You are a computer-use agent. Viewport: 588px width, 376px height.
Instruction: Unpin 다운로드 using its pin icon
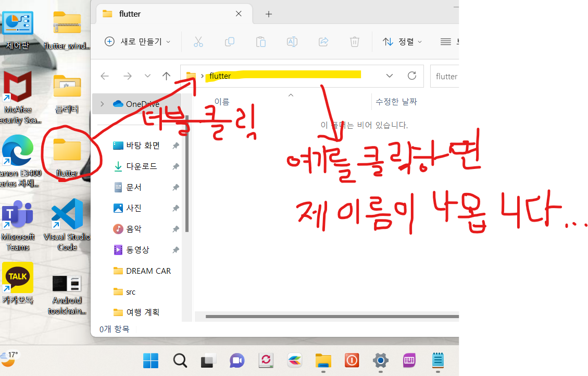coord(176,166)
